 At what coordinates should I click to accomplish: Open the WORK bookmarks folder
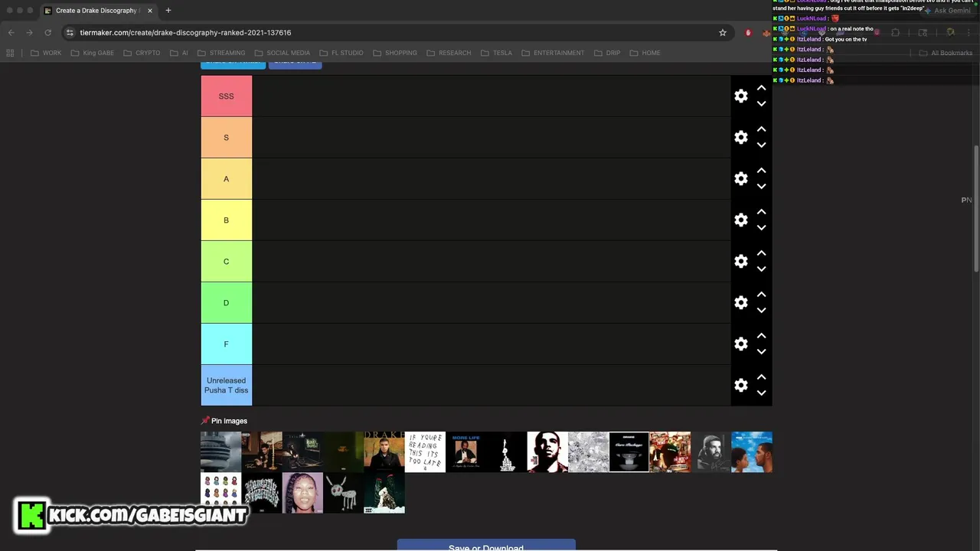click(x=46, y=53)
